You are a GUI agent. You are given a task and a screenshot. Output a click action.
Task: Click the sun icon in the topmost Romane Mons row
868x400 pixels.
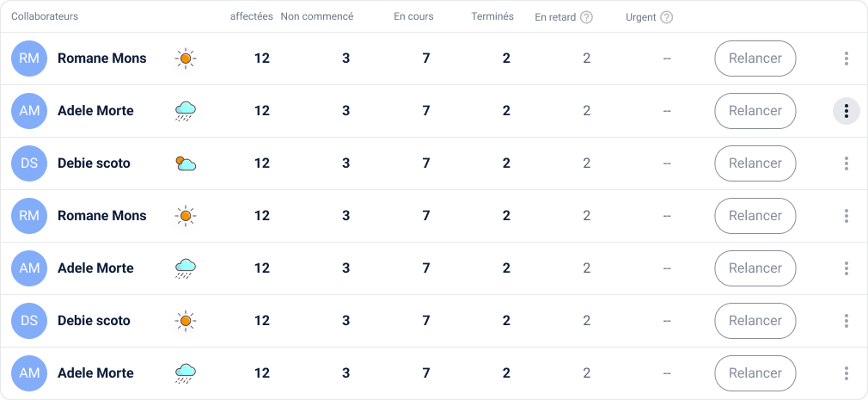186,58
